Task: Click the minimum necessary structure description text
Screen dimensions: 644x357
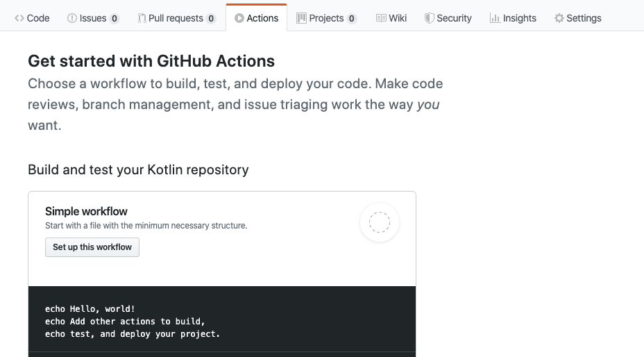Action: point(146,226)
